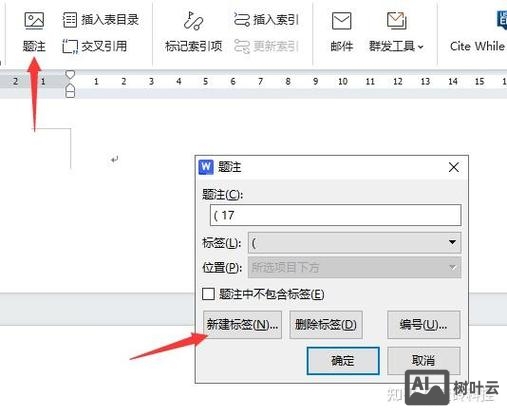The image size is (507, 416).
Task: Select the 标记索引项 mark index entry tool
Action: click(x=194, y=32)
